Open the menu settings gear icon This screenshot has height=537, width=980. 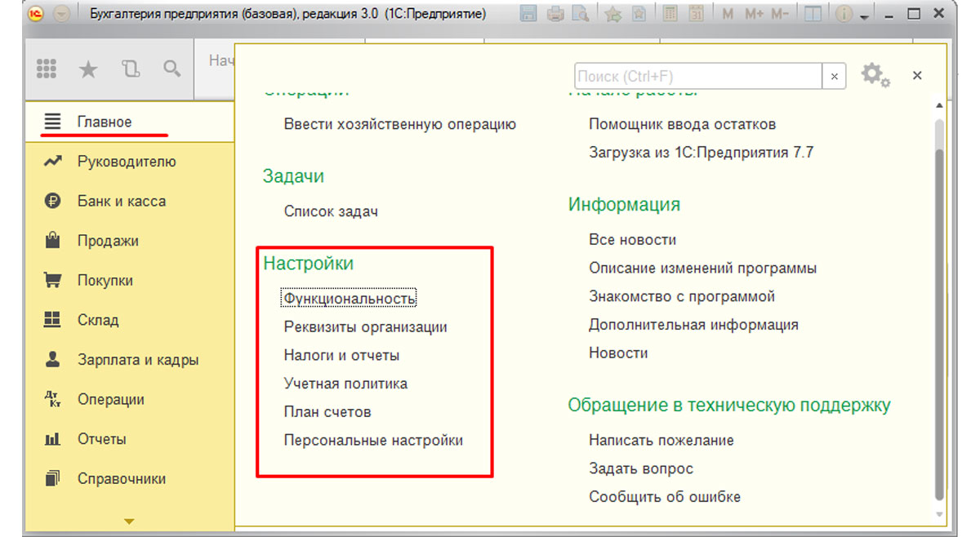[875, 75]
